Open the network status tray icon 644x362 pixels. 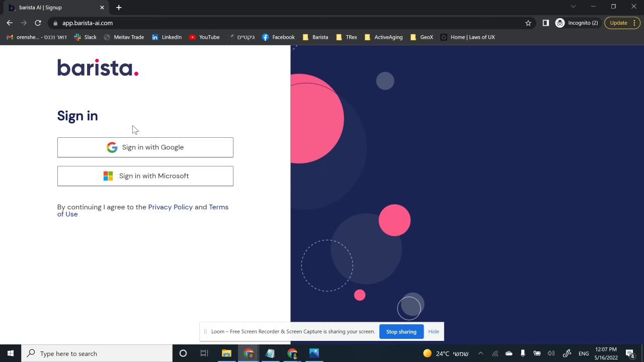(x=495, y=353)
